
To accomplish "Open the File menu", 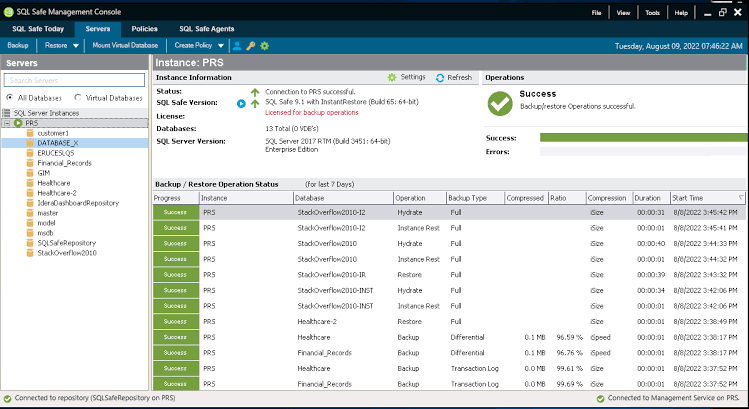I will (596, 13).
